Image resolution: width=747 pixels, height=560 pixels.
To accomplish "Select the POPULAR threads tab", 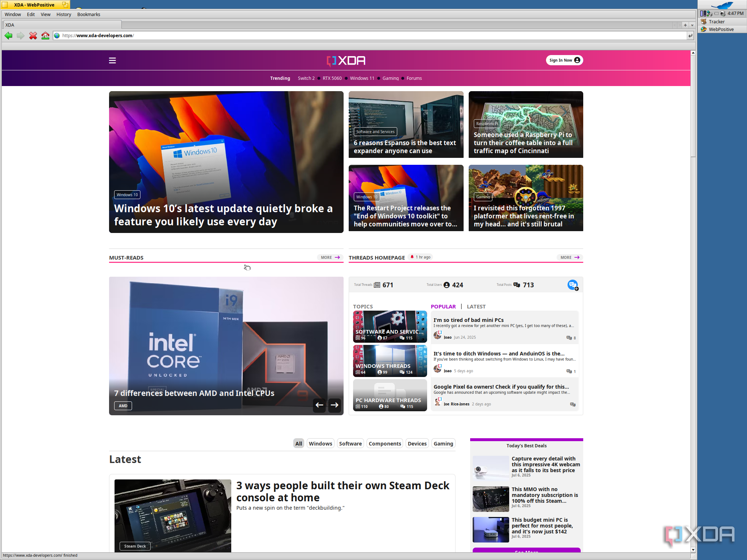I will click(443, 307).
